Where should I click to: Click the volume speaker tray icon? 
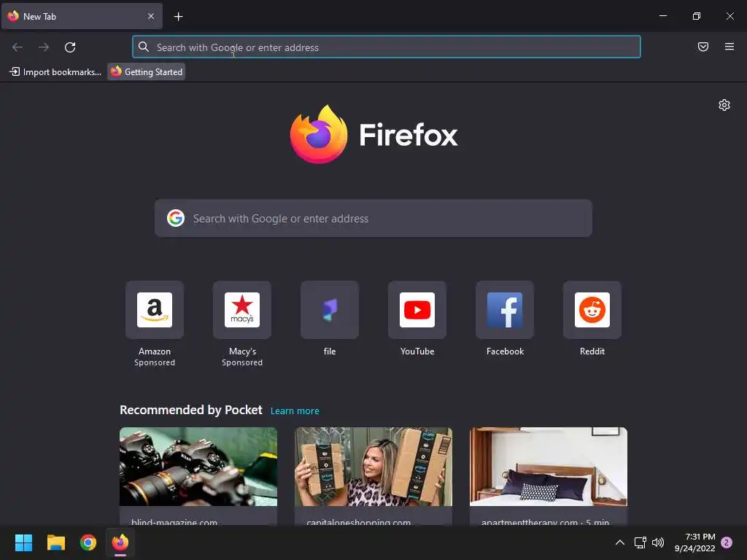click(658, 542)
